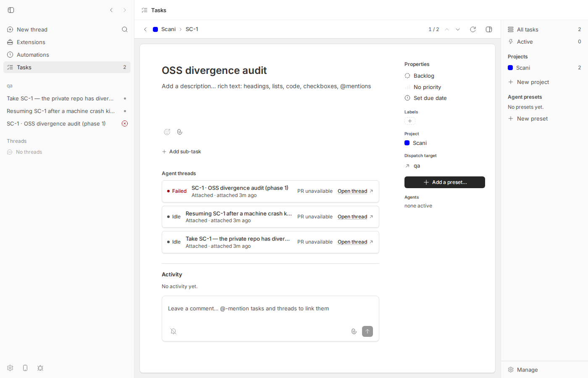The height and width of the screenshot is (378, 588).
Task: Send the comment with arrow button
Action: click(x=367, y=331)
